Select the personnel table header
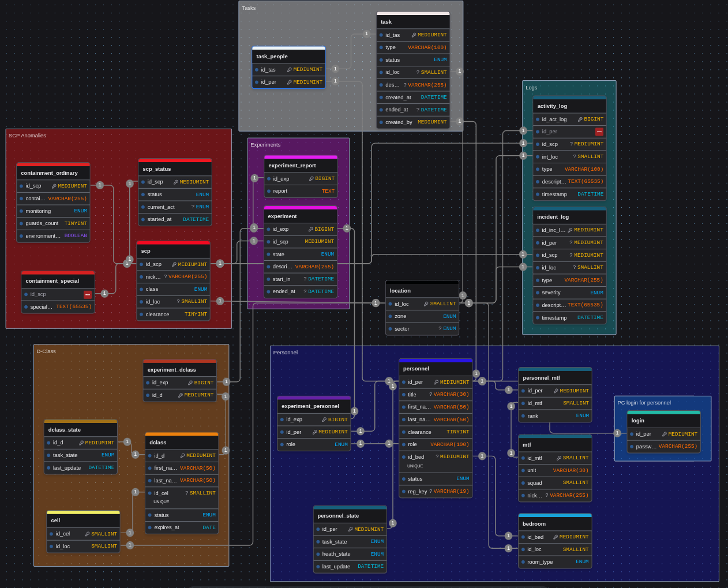Image resolution: width=728 pixels, height=588 pixels. click(436, 369)
